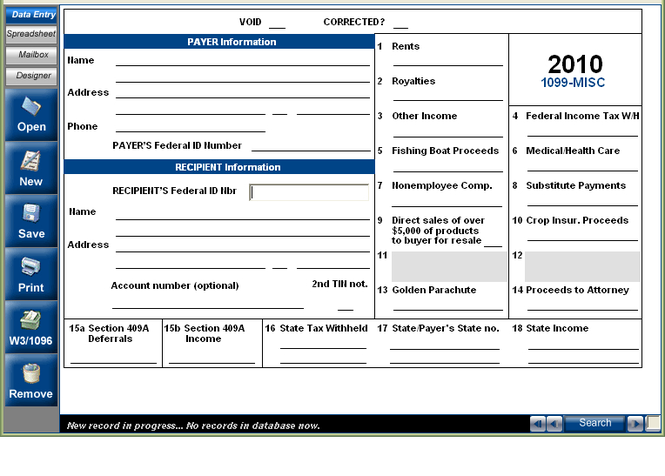
Task: Click the PAYER Information header bar
Action: coord(219,42)
